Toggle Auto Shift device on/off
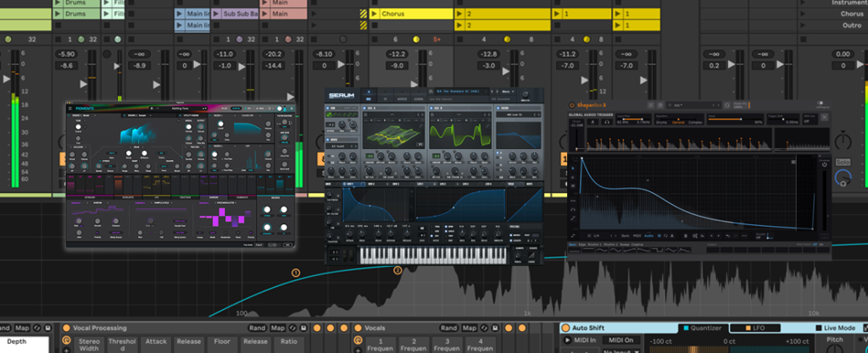The height and width of the screenshot is (353, 868). 565,328
